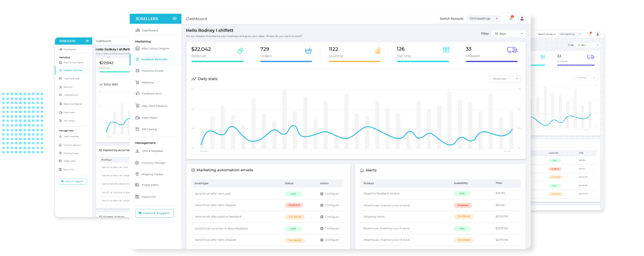Click the Top Ship box icon

point(446,50)
